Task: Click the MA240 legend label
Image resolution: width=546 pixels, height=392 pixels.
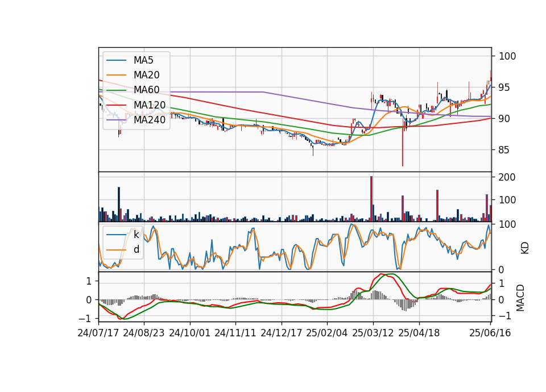Action: click(x=150, y=120)
